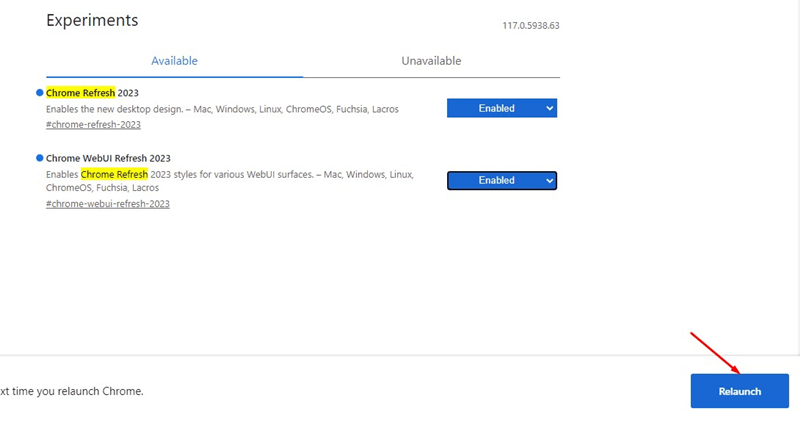The image size is (800, 422).
Task: Click the 'various WebUI surfaces' description text
Action: coord(230,181)
